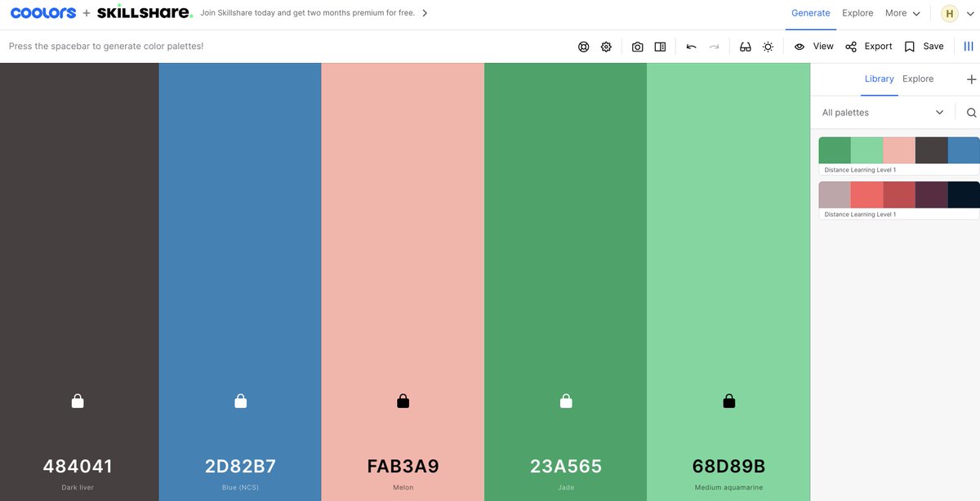Image resolution: width=980 pixels, height=501 pixels.
Task: Edit the hex code 23A565
Action: (x=566, y=467)
